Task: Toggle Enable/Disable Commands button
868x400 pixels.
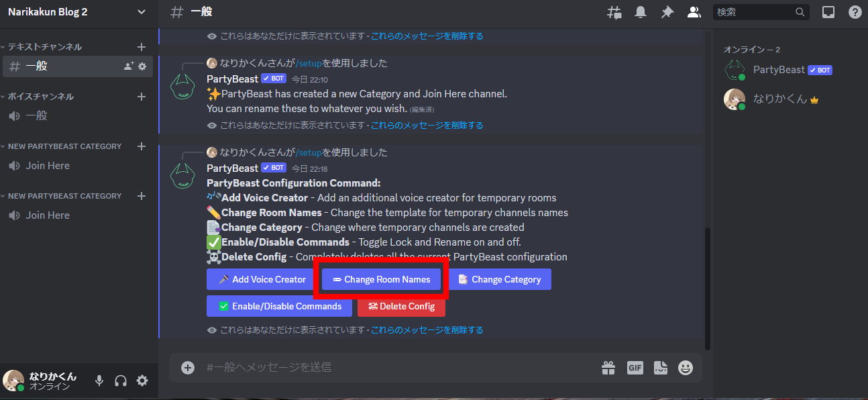Action: pyautogui.click(x=279, y=306)
